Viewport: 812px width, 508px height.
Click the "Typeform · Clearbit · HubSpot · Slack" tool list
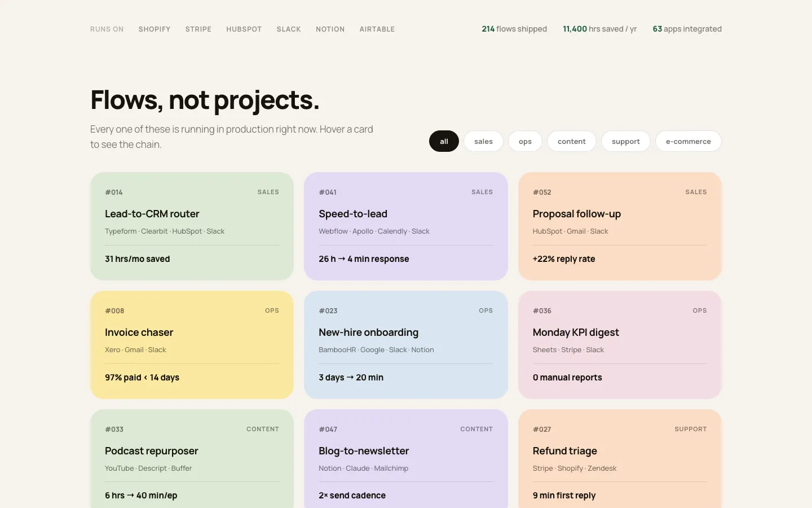point(165,231)
